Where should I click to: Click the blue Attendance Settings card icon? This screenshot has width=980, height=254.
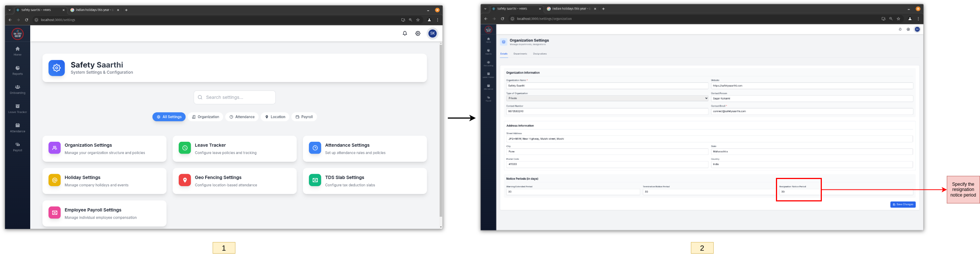click(x=314, y=148)
